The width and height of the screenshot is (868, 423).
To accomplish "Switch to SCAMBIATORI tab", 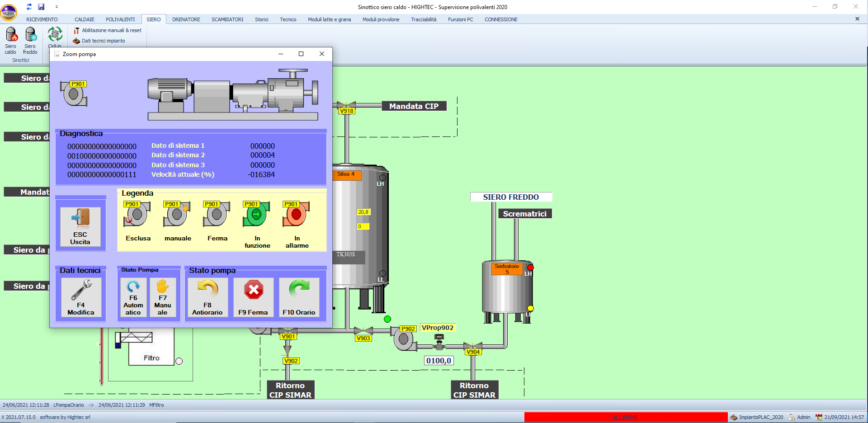I will pyautogui.click(x=227, y=19).
